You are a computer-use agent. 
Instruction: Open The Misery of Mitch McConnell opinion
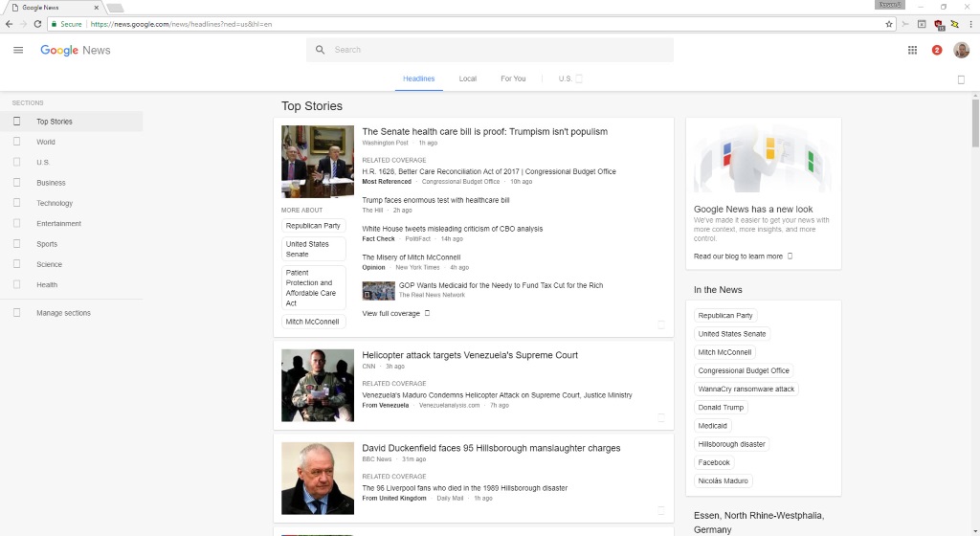coord(412,257)
